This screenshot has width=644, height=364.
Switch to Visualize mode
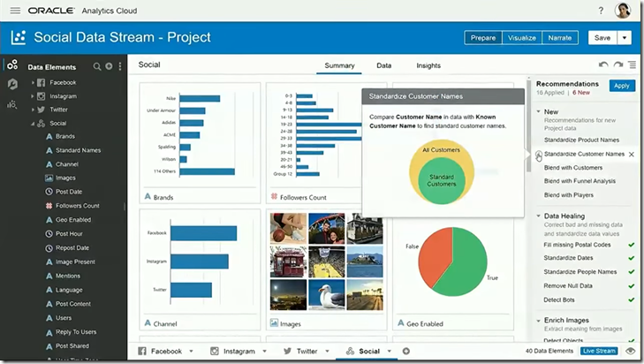click(x=520, y=38)
